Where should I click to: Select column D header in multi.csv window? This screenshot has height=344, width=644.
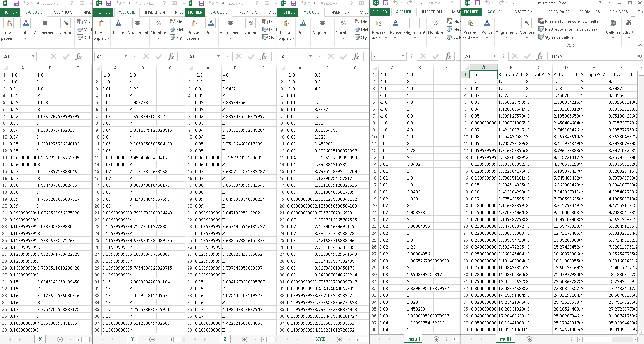point(566,67)
